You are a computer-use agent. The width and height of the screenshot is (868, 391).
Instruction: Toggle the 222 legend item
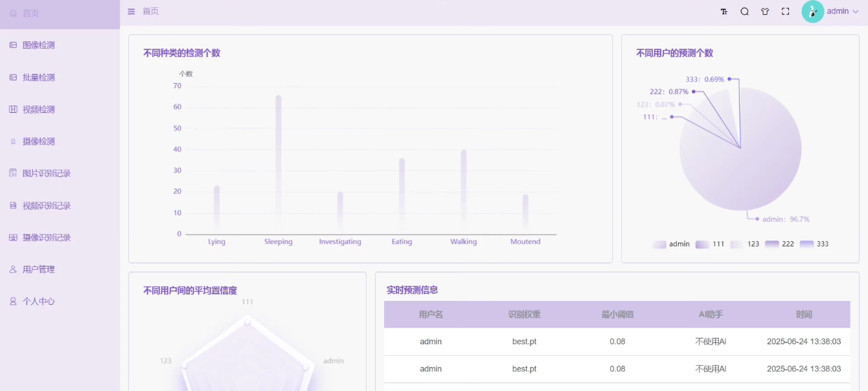click(779, 244)
